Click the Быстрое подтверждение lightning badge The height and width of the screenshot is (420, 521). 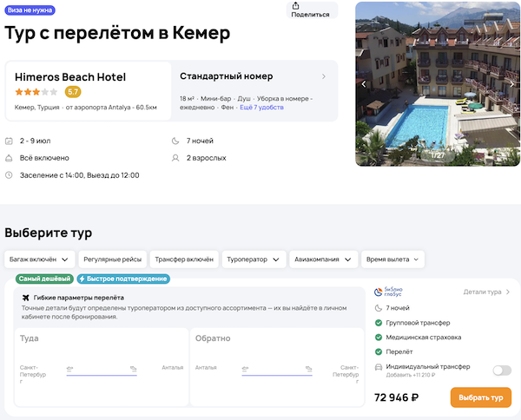tap(123, 279)
